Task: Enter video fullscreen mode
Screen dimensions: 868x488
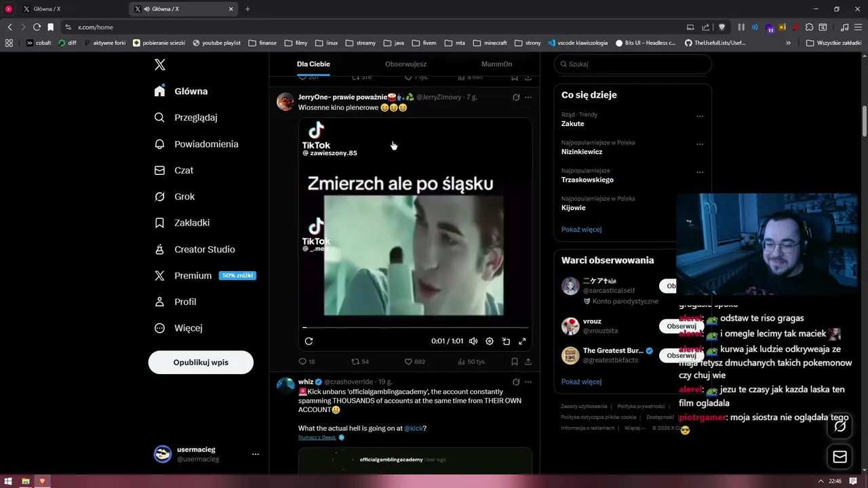Action: pos(522,341)
